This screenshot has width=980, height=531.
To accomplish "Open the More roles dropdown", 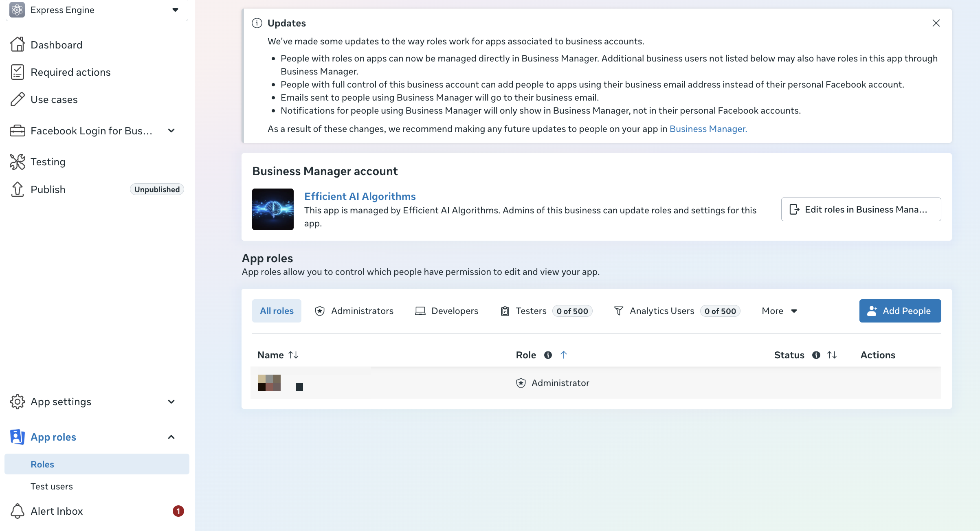I will (779, 311).
